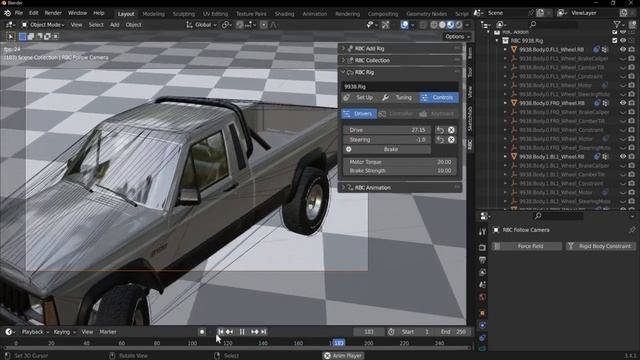Screen dimensions: 640x360
Task: Click the outliner search field
Action: pos(555,25)
